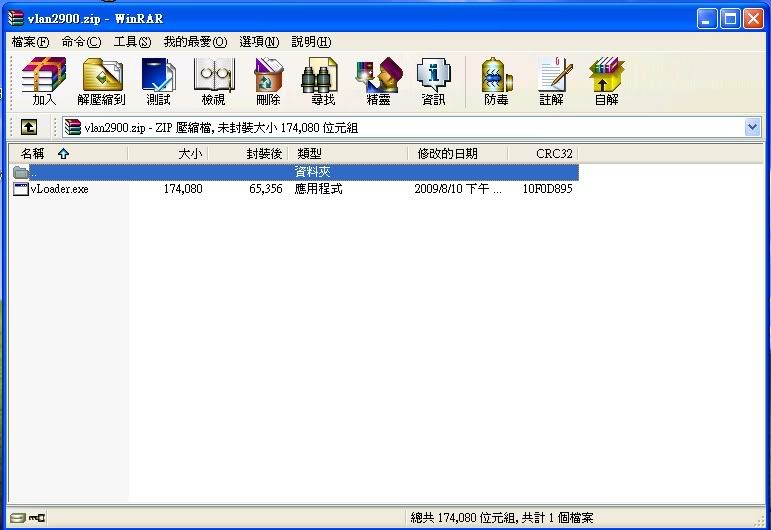This screenshot has height=530, width=771.
Task: Select the vLoader.exe file entry
Action: click(58, 189)
